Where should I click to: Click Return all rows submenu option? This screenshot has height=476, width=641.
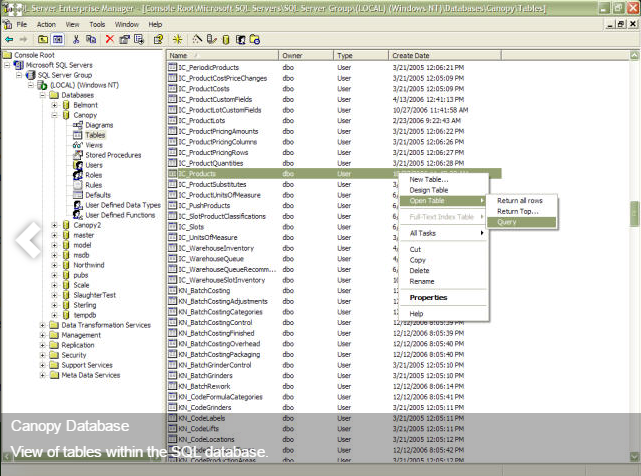tap(520, 201)
